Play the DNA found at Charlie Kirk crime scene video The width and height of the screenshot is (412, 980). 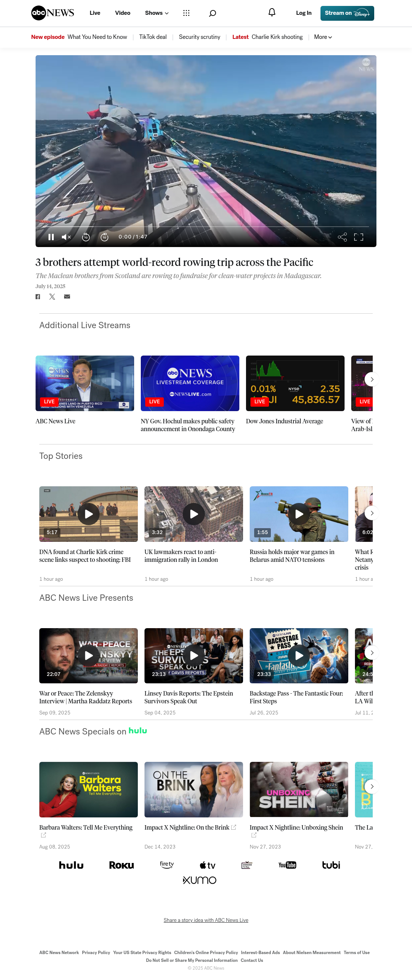(x=88, y=514)
